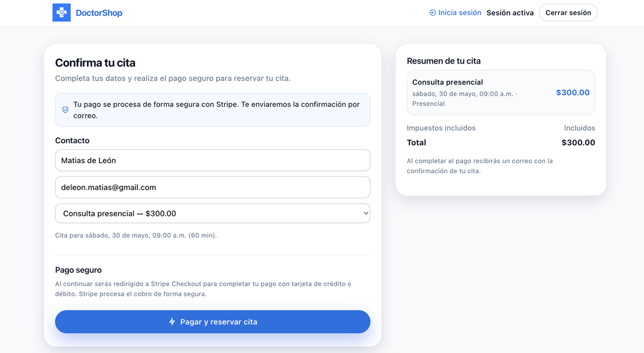Click the DoctorShop medical cross logo icon

click(62, 13)
